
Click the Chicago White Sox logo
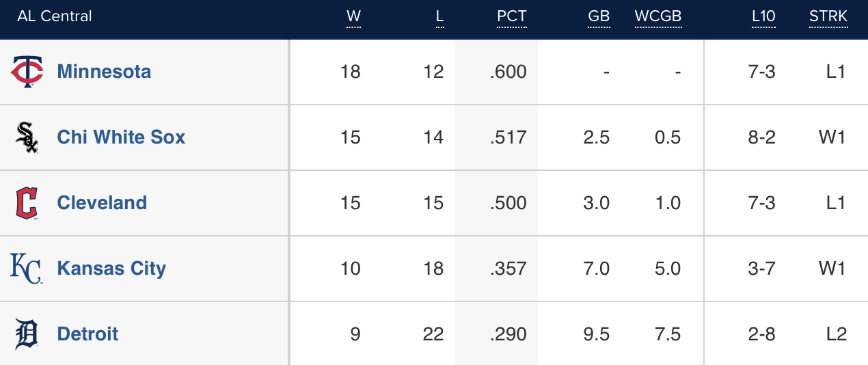pos(27,137)
